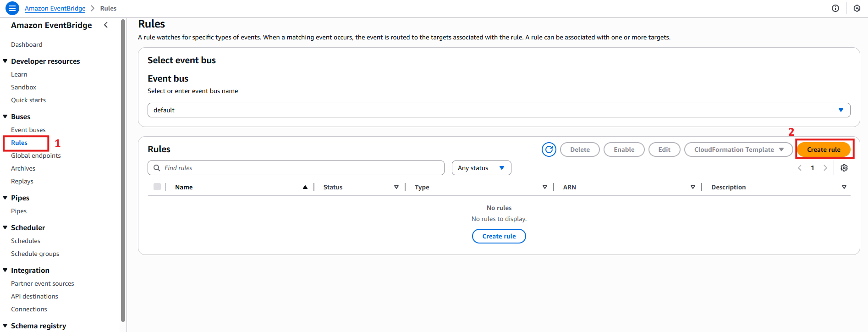Open Pipes link under Pipes section
This screenshot has width=868, height=332.
tap(19, 211)
